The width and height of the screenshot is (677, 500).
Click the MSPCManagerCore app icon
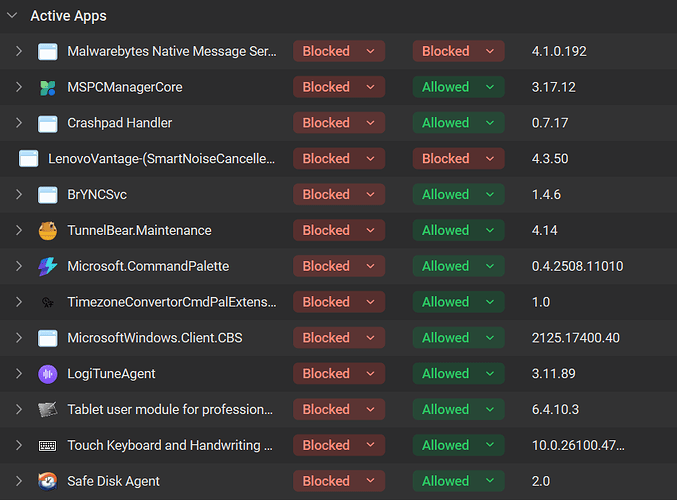[x=47, y=87]
